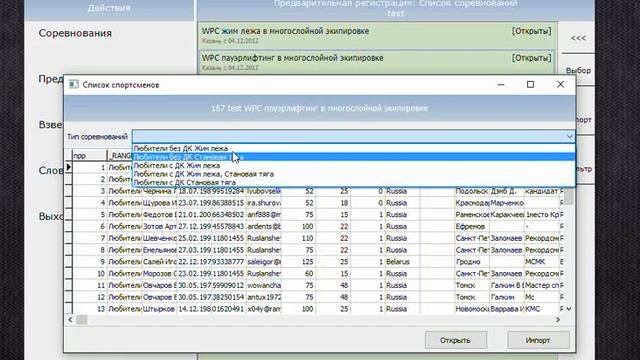Click the name cell Штырков
Screen dimensions: 640x360
point(159,309)
